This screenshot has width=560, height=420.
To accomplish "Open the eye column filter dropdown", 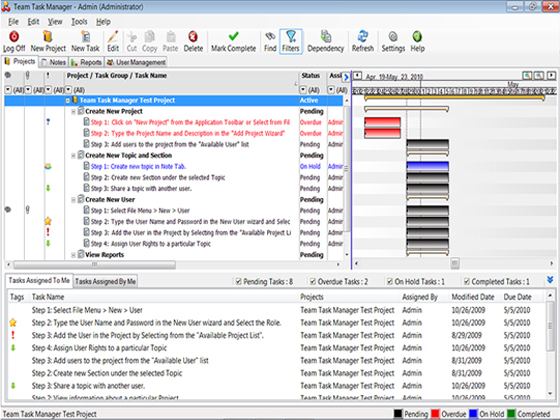I will click(8, 90).
